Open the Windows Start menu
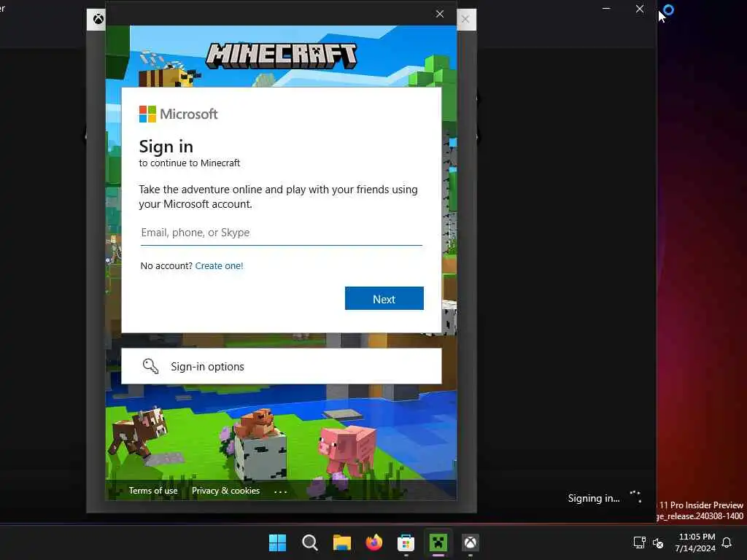This screenshot has height=560, width=747. click(x=277, y=542)
